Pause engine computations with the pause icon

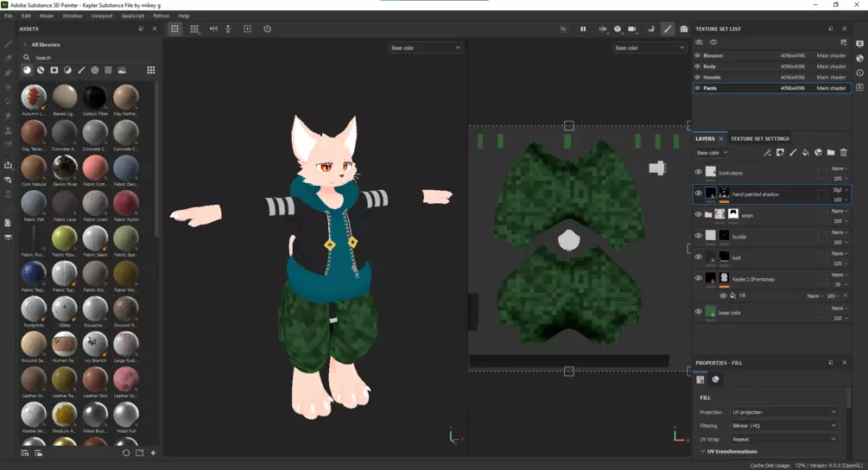point(583,29)
